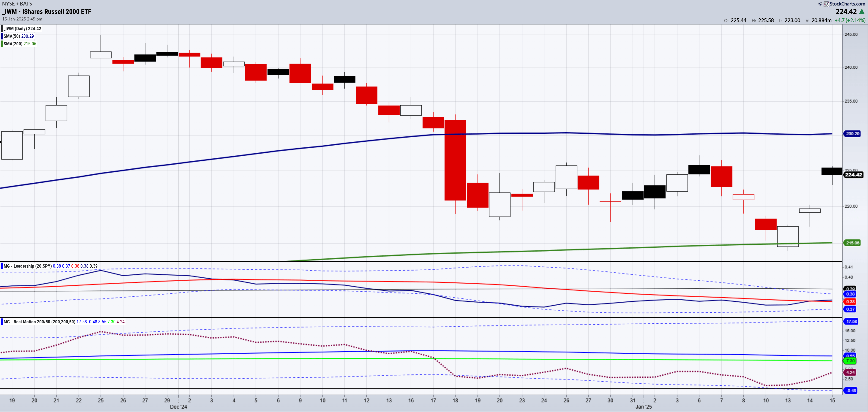
Task: Click the 235.00 price axis label
Action: pyautogui.click(x=851, y=101)
